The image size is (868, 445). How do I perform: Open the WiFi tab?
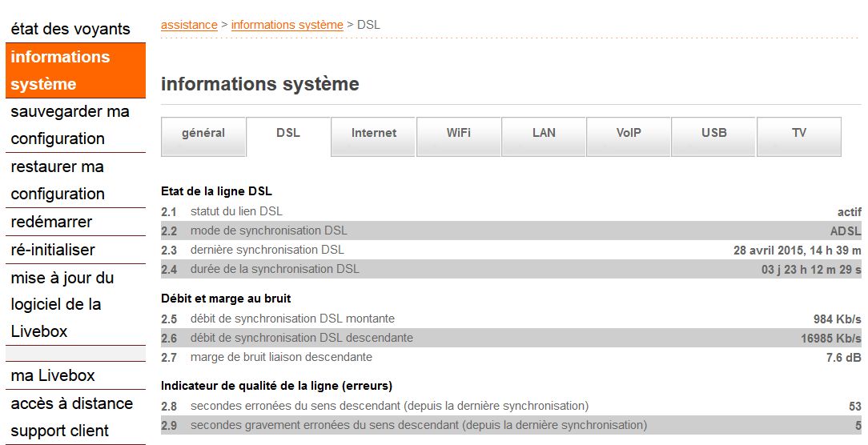tap(459, 134)
